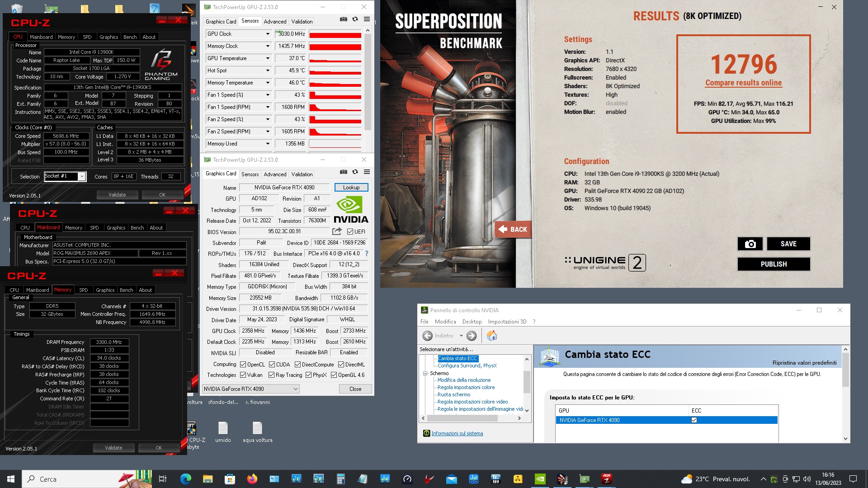Open the aqua voltura file on the desktop
The height and width of the screenshot is (488, 868).
pos(257,432)
